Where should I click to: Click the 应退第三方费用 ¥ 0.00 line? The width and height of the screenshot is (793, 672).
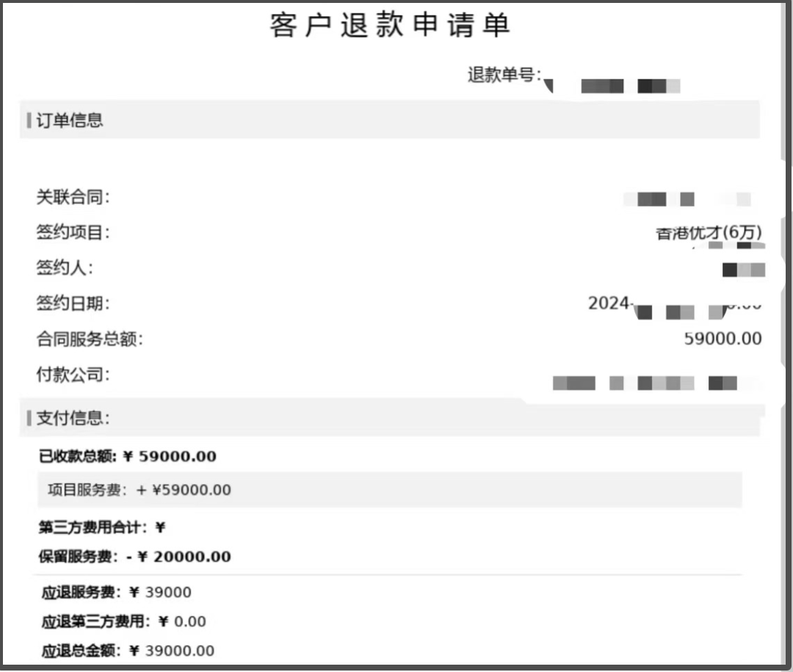coord(124,621)
